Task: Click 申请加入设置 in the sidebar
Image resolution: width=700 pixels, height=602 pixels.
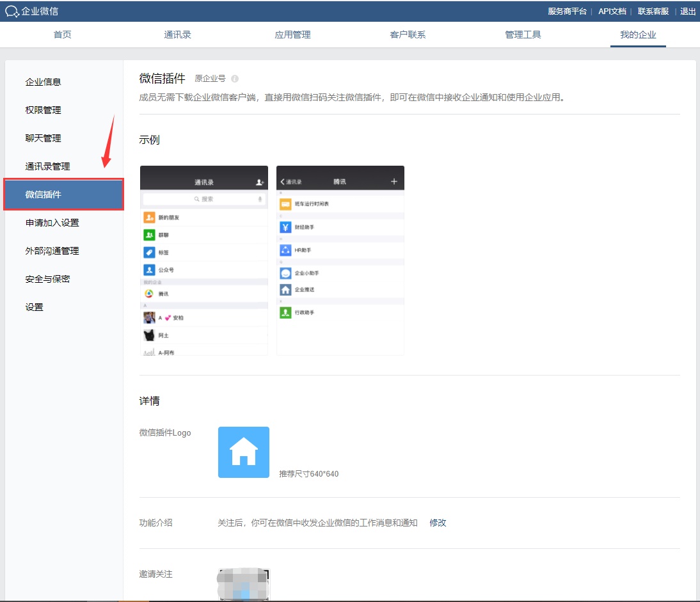Action: [52, 223]
